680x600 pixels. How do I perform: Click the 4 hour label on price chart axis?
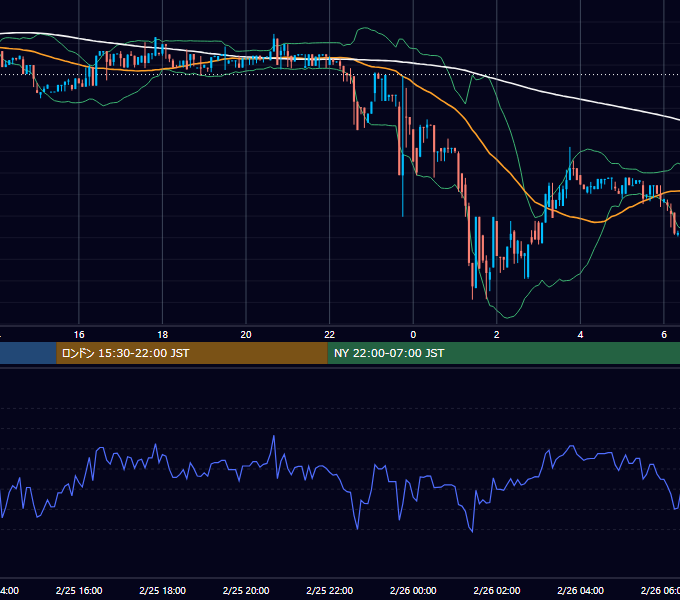coord(580,335)
